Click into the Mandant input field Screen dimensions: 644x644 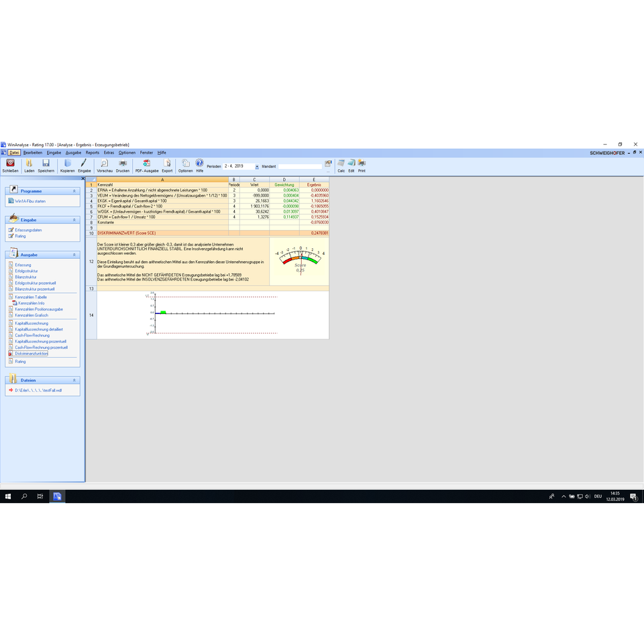pos(300,166)
